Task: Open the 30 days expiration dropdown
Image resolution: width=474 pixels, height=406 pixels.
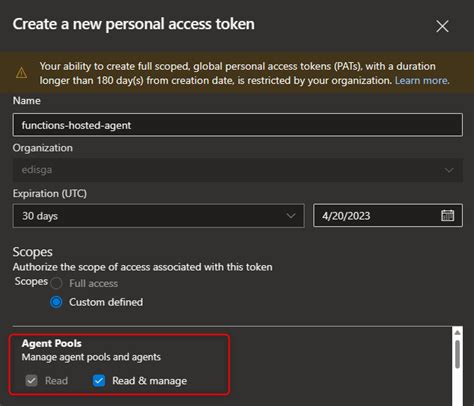Action: [159, 216]
